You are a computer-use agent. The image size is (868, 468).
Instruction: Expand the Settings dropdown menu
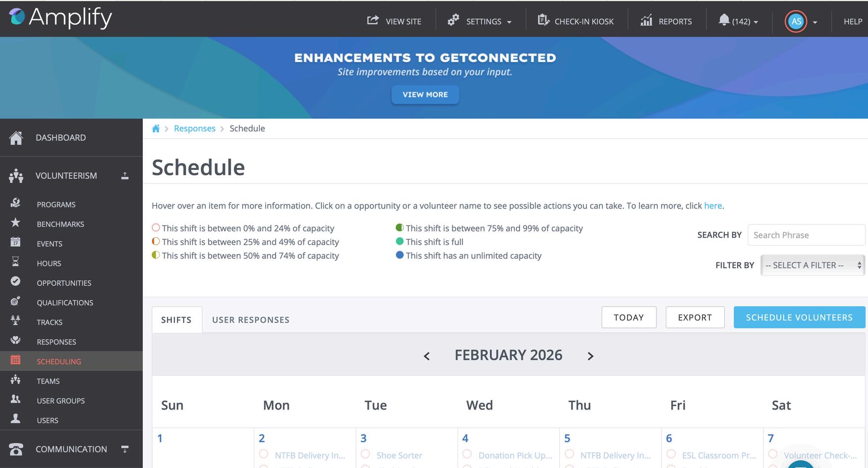(480, 21)
